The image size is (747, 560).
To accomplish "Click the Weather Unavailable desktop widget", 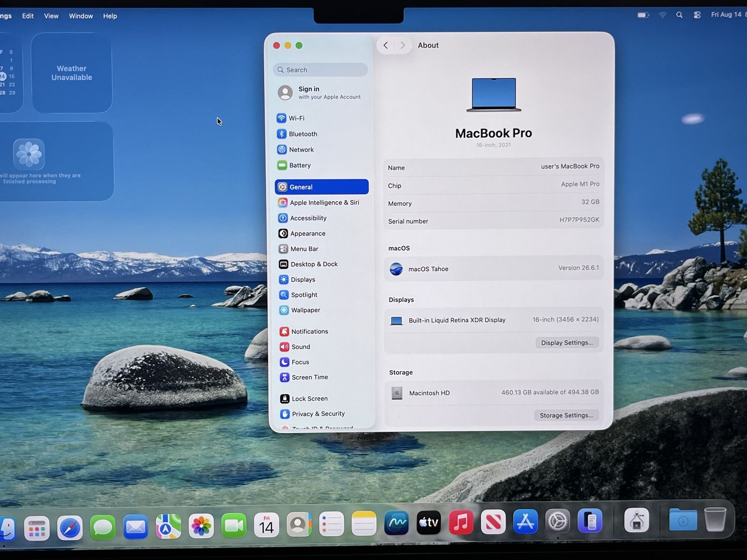I will [x=71, y=73].
